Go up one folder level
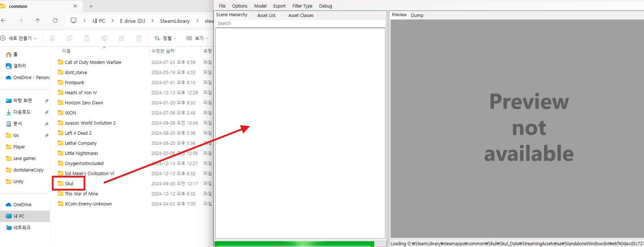This screenshot has width=644, height=247. pyautogui.click(x=38, y=21)
